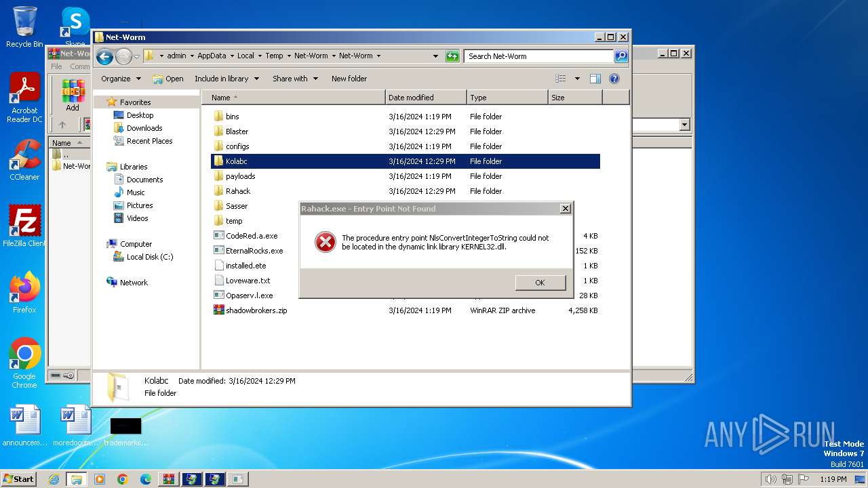
Task: Click AppData in the address breadcrumb
Action: click(212, 56)
